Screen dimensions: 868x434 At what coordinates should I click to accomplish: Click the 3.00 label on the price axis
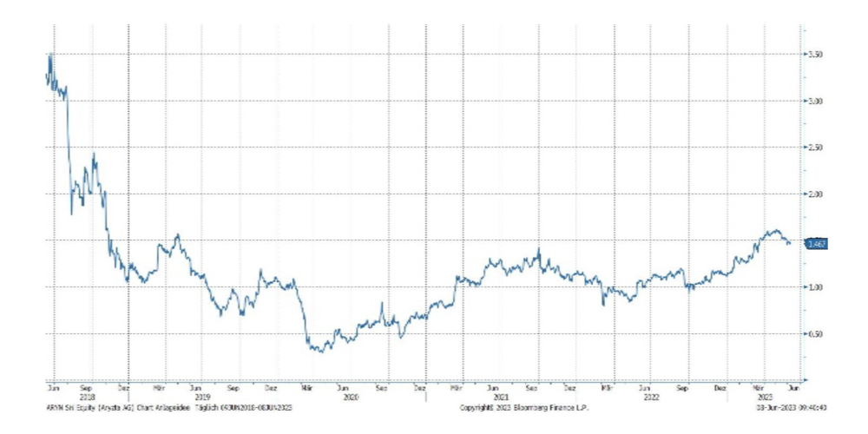(816, 102)
